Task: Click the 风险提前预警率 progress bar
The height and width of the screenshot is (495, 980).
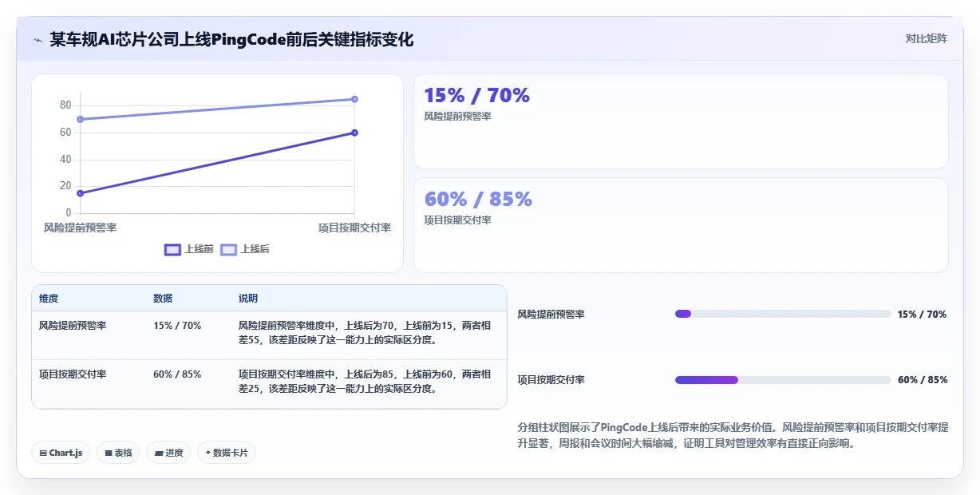Action: tap(783, 314)
